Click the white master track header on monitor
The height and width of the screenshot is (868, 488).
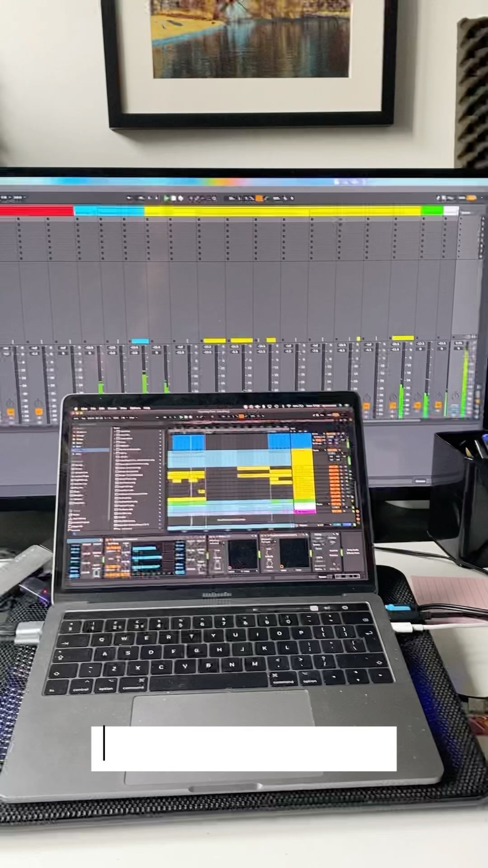click(451, 211)
